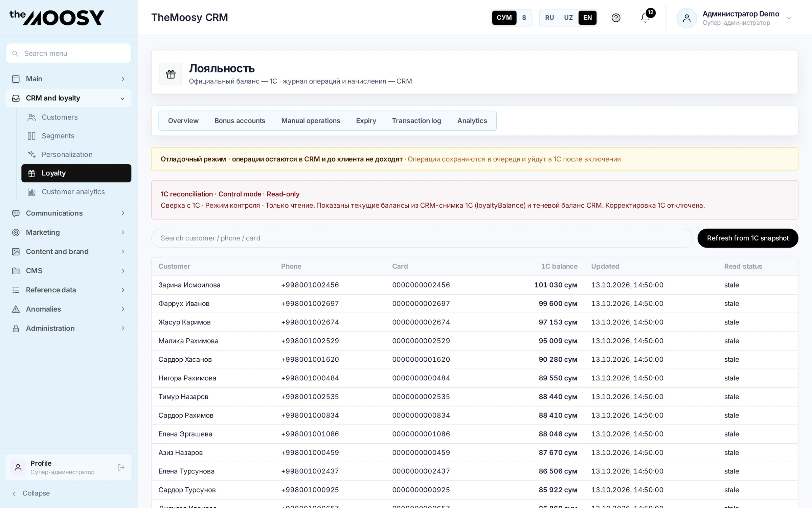Click the Content and brand image icon

click(x=16, y=252)
